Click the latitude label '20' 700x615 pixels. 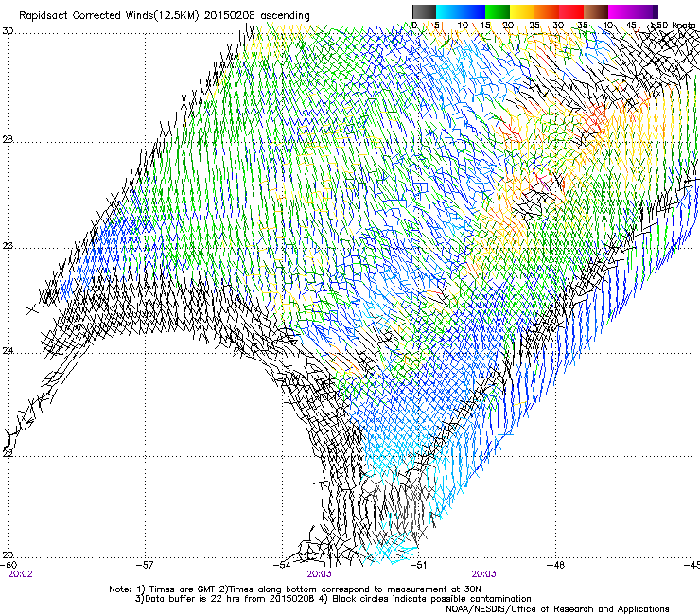(8, 554)
